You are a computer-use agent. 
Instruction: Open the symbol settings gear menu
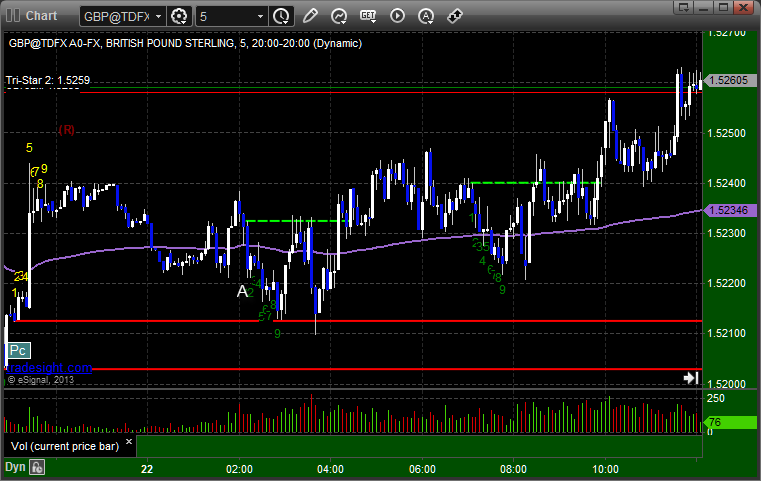point(179,16)
